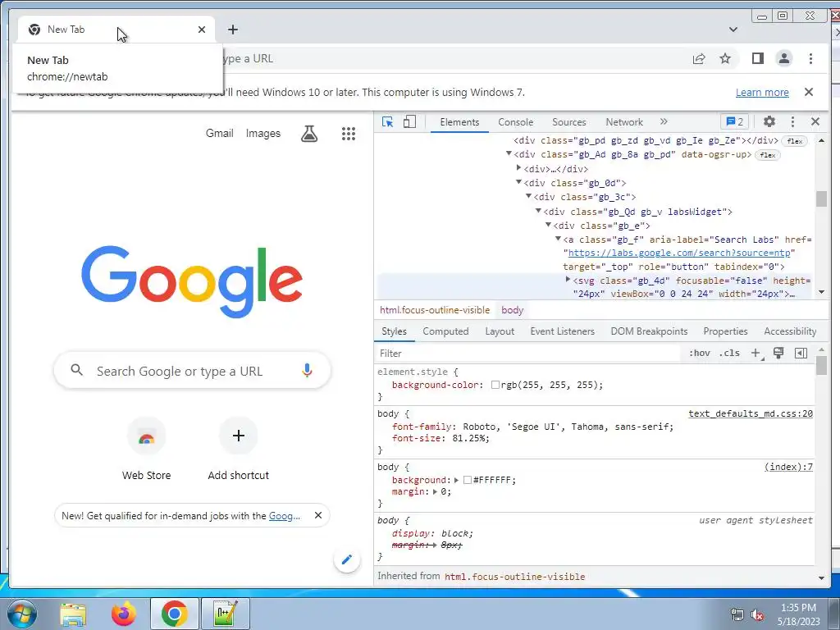Viewport: 840px width, 630px height.
Task: Switch to the Sources tab
Action: 569,122
